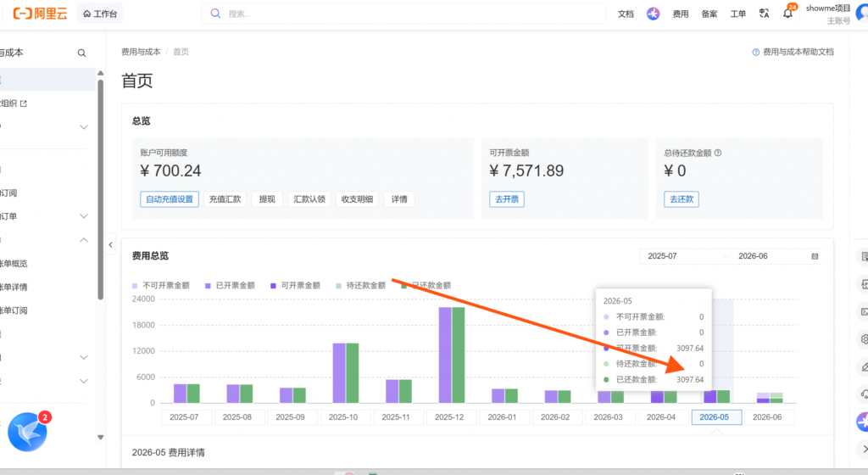Click the 自动充值设置 button
Viewport: 868px width, 475px height.
[170, 199]
